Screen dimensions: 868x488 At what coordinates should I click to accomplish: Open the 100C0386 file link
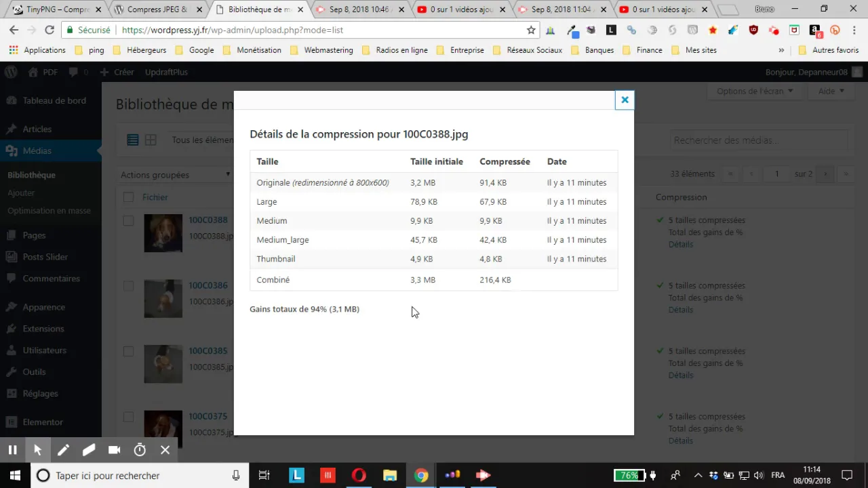pyautogui.click(x=208, y=285)
